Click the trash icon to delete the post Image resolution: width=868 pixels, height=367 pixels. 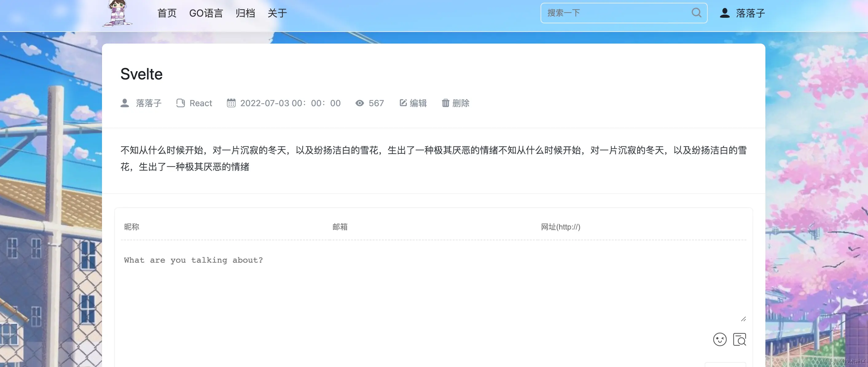(x=446, y=103)
